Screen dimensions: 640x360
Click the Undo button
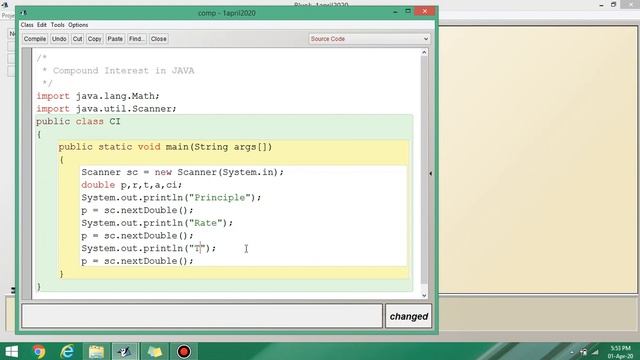(59, 39)
